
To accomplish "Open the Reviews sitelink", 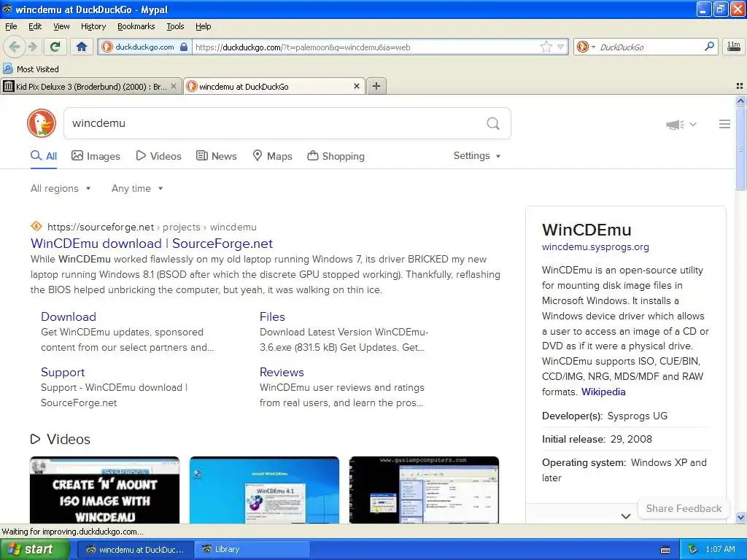I will 282,373.
